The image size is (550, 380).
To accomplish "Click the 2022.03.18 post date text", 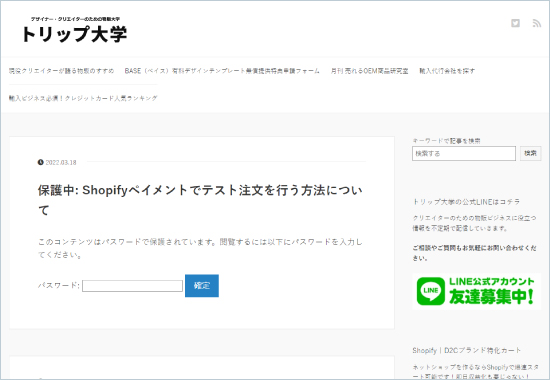I will pos(61,162).
